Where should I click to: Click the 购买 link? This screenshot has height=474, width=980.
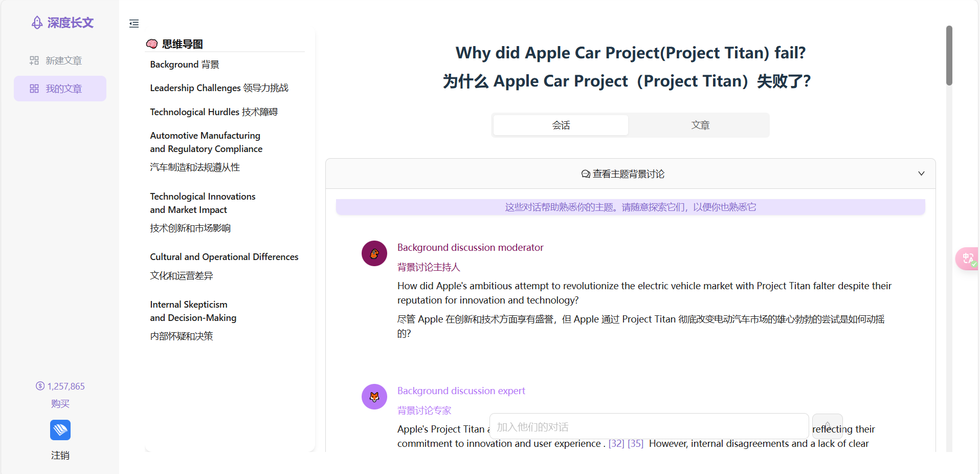coord(60,403)
